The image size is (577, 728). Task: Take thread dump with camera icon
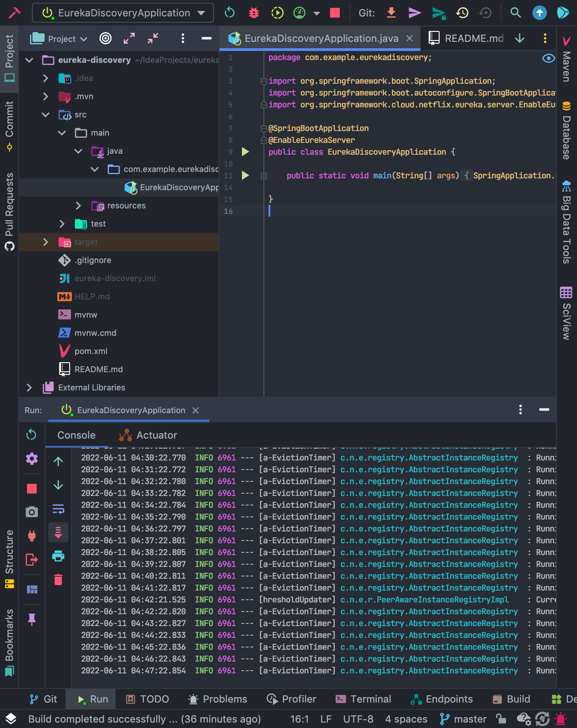point(31,512)
